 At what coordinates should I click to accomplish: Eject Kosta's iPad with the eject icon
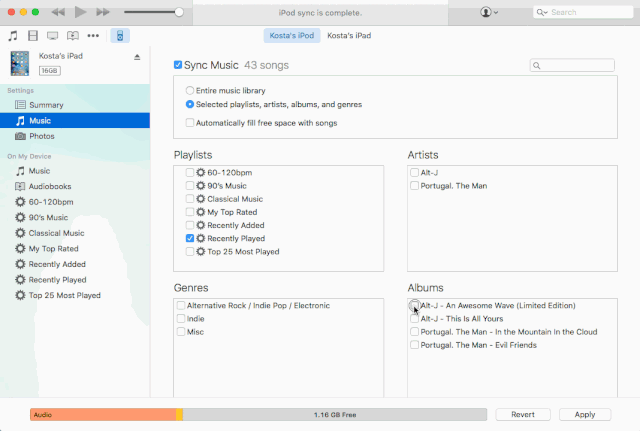[137, 57]
